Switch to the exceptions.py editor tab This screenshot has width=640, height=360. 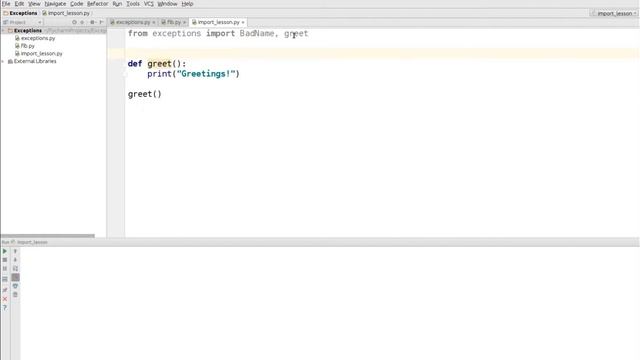coord(133,22)
